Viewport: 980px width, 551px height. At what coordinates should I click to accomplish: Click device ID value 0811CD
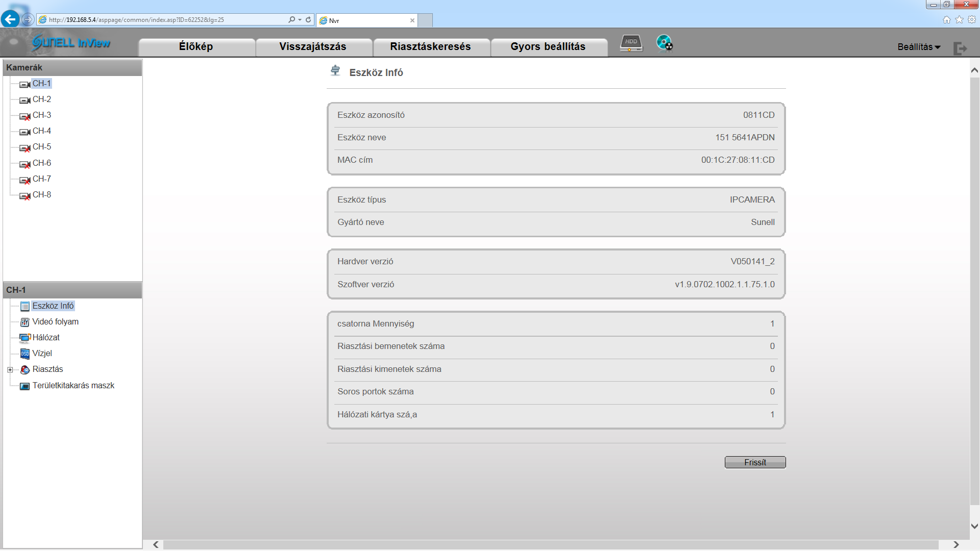pos(758,115)
